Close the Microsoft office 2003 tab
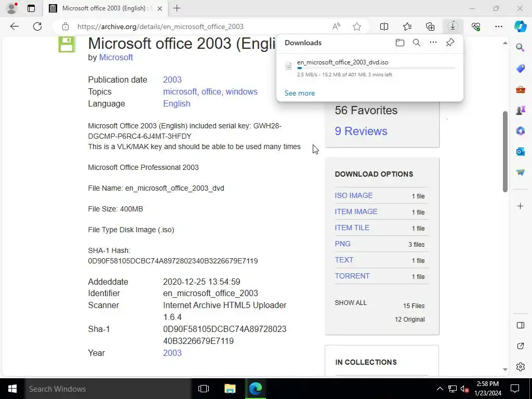 [x=160, y=8]
